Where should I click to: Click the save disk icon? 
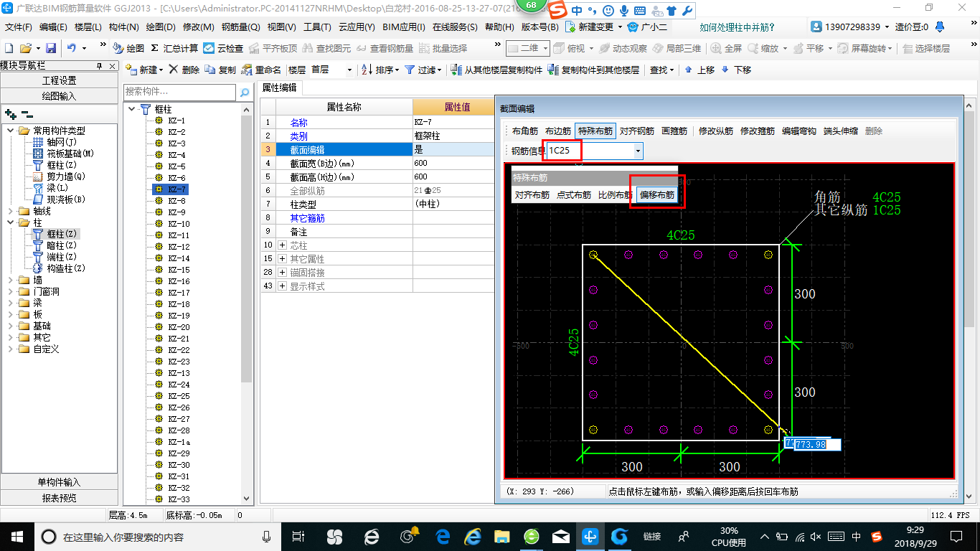pyautogui.click(x=50, y=48)
